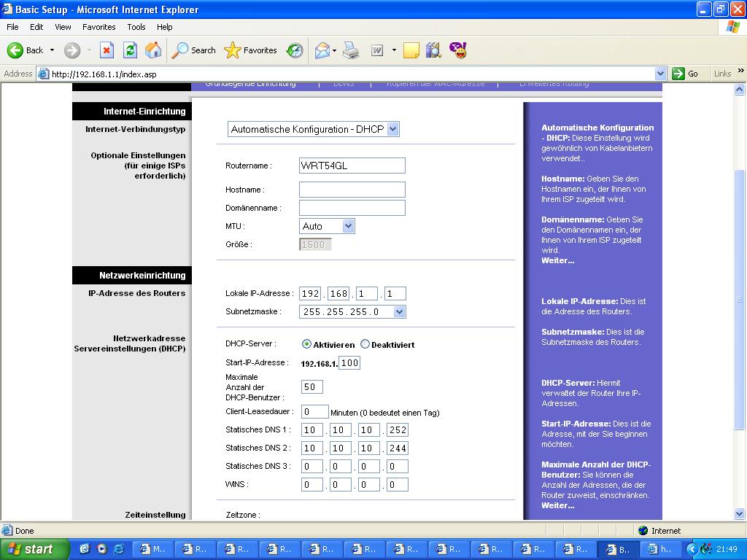The width and height of the screenshot is (747, 560).
Task: Open the Windows Media Player quick launch icon
Action: [x=102, y=549]
